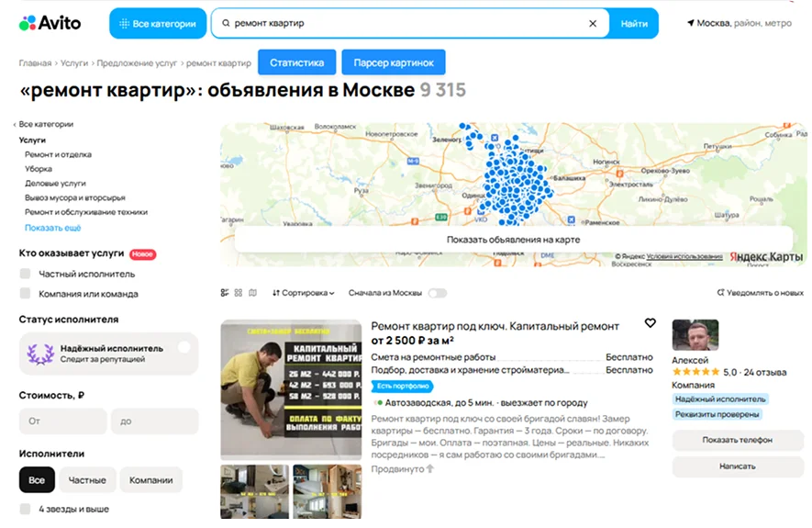This screenshot has height=528, width=812.
Task: Click Показать телефон button
Action: pos(738,440)
